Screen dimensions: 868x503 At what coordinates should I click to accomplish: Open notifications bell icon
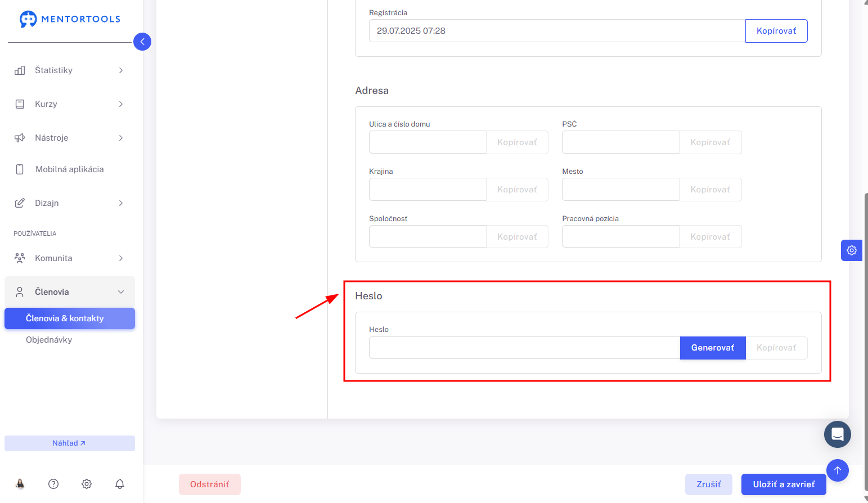(x=120, y=484)
